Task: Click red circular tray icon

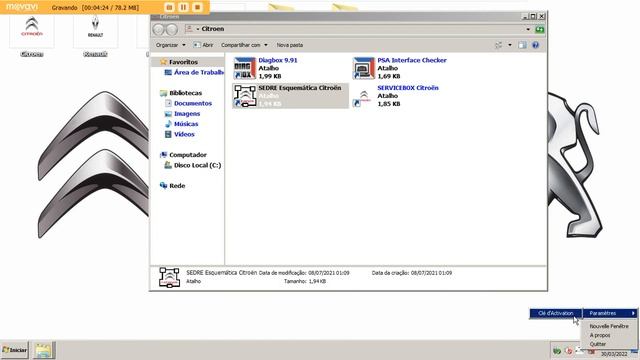Action: pos(569,351)
